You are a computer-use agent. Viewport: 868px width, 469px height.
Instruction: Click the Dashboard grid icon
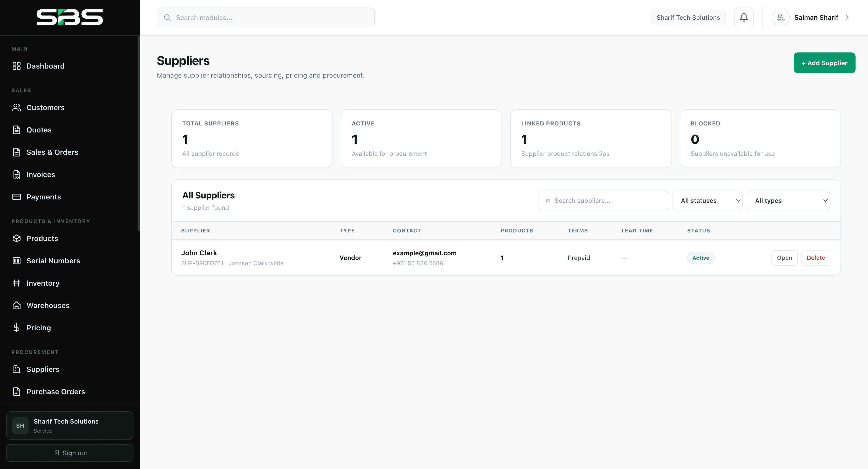(17, 66)
